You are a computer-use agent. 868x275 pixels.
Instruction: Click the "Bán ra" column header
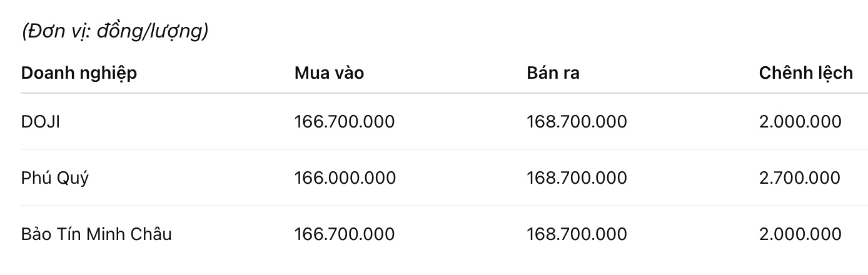[553, 73]
